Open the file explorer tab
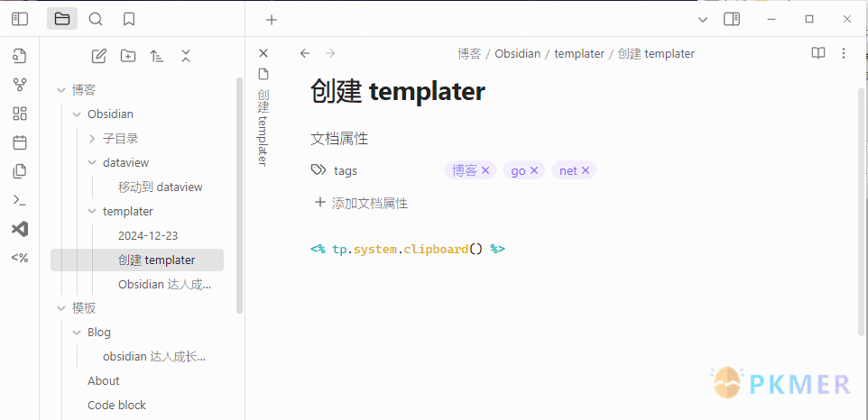868x420 pixels. tap(62, 19)
